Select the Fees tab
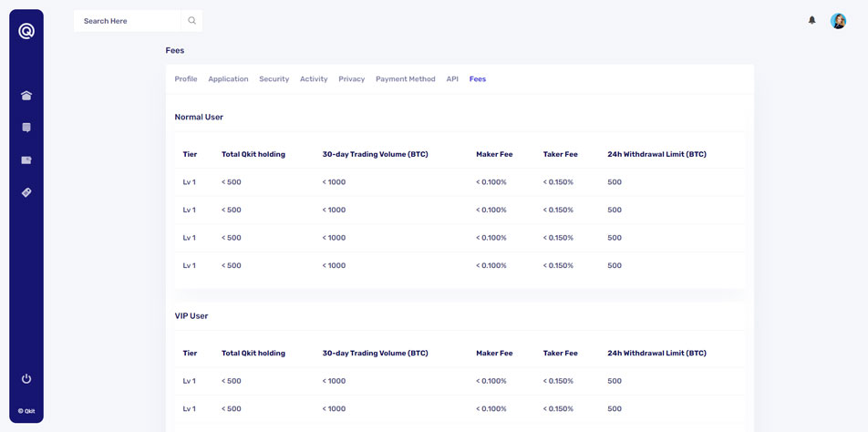 [478, 79]
